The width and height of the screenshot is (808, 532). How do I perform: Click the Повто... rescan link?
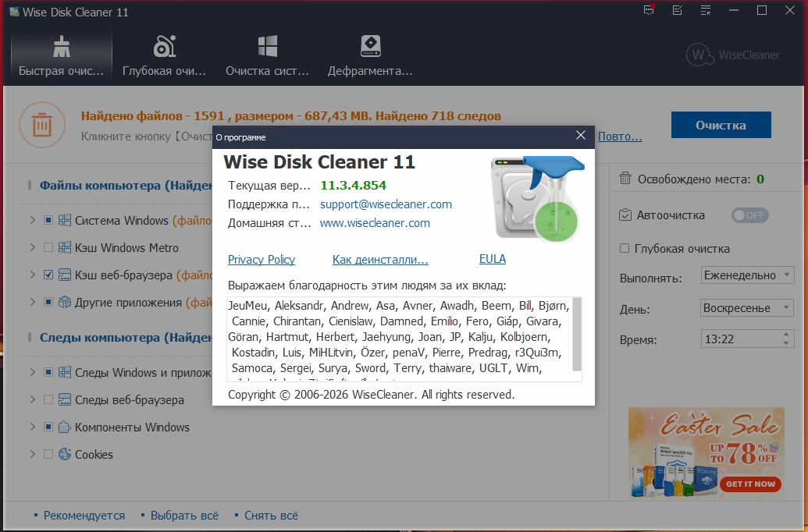click(620, 137)
